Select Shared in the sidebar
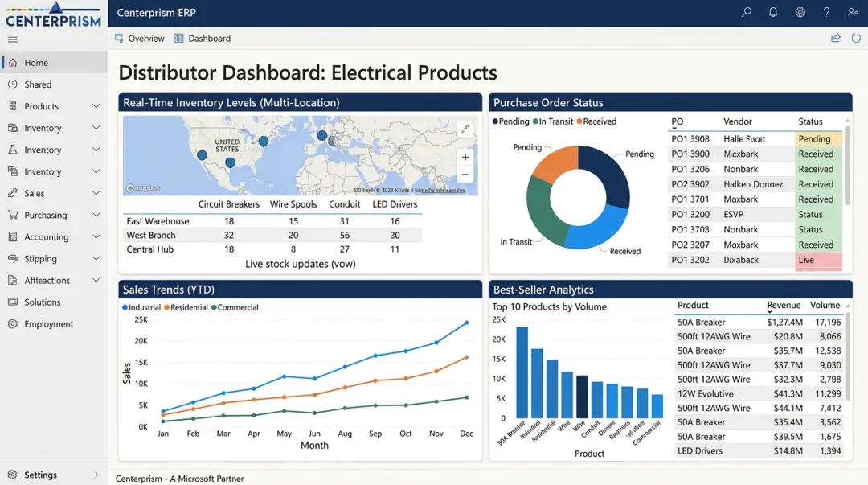 (54, 84)
